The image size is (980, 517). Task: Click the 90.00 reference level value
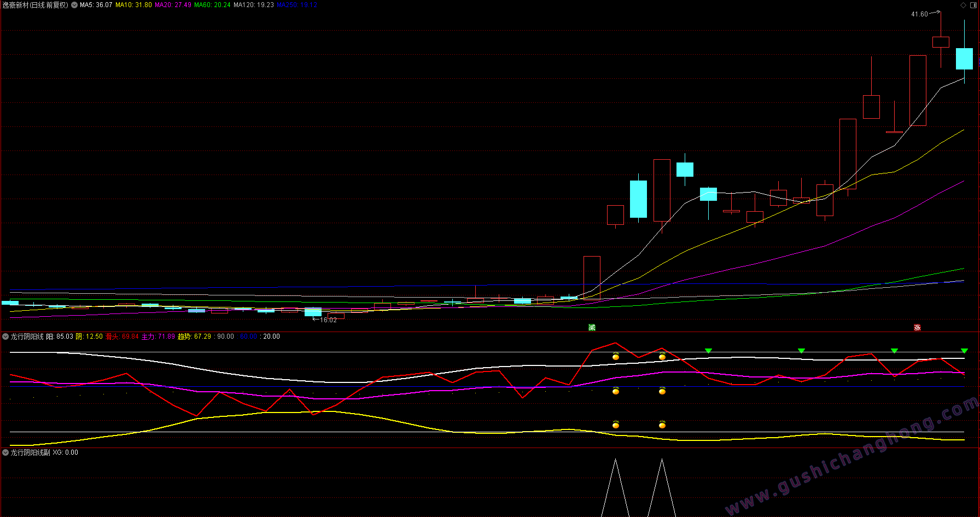click(x=225, y=336)
